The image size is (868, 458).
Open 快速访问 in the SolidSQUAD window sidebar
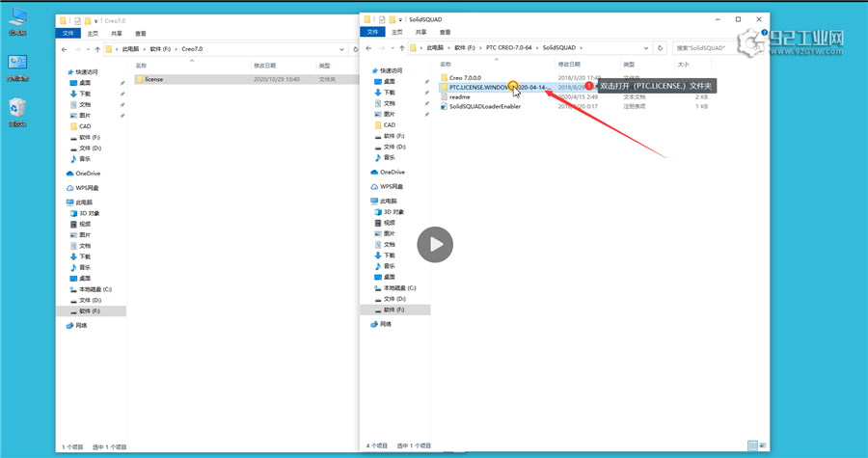388,70
